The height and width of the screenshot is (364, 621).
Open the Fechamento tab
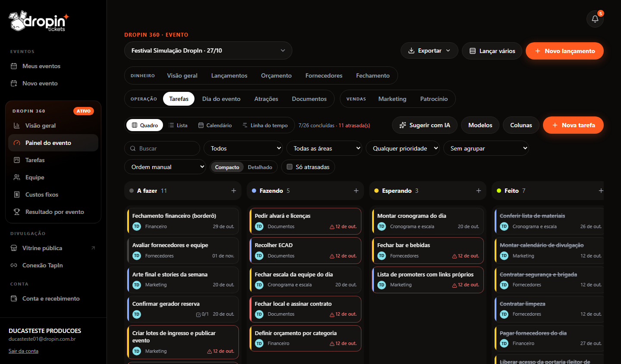tap(373, 75)
